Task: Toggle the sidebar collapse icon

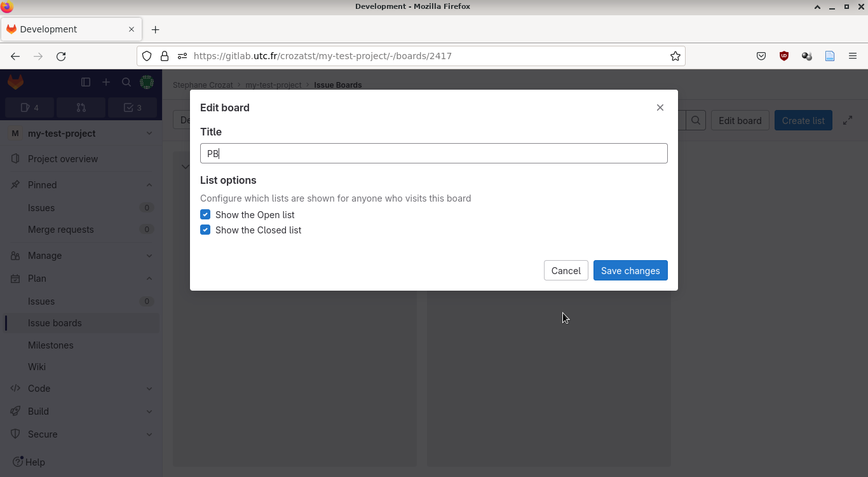Action: [86, 82]
